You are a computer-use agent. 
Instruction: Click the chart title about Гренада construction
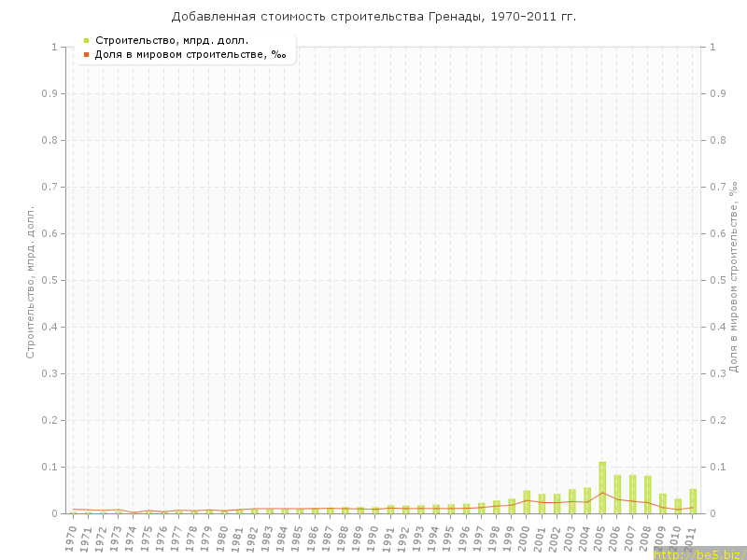[373, 17]
